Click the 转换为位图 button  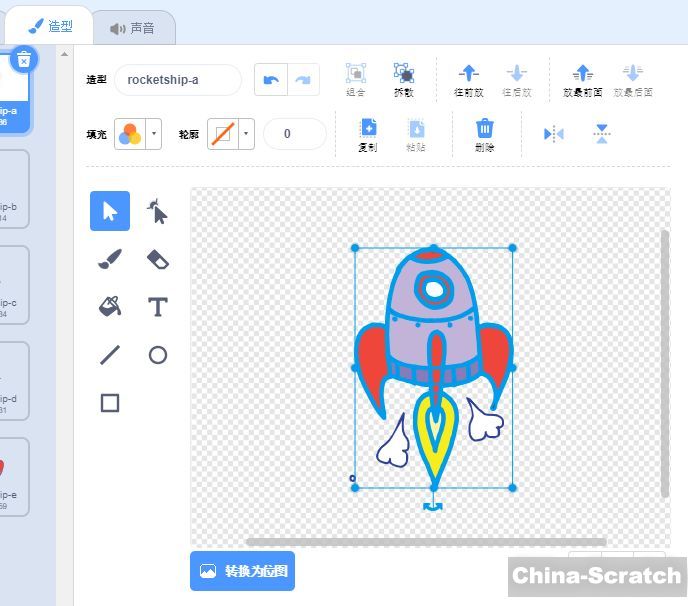(x=243, y=571)
